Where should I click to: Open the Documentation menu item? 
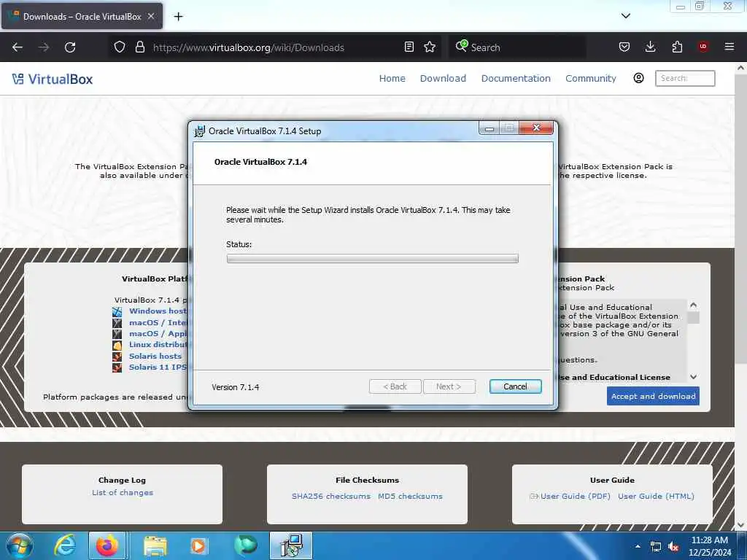pos(516,79)
